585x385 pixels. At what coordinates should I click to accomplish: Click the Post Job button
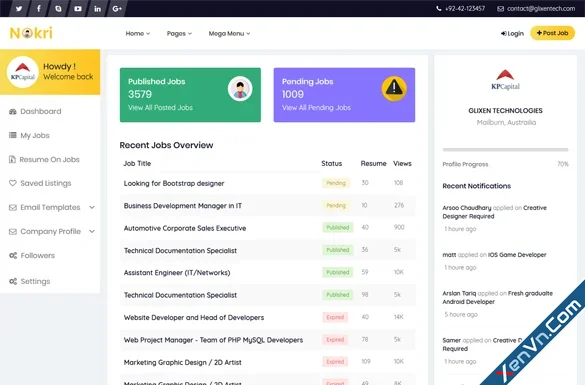(x=552, y=33)
